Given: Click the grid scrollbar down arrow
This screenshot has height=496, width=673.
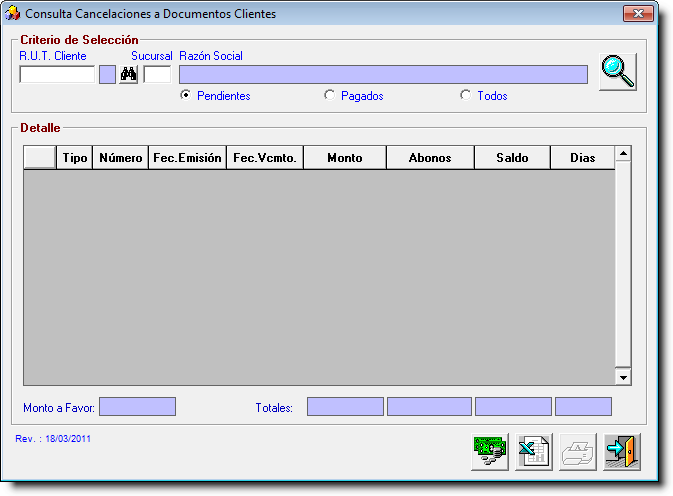Looking at the screenshot, I should point(623,377).
